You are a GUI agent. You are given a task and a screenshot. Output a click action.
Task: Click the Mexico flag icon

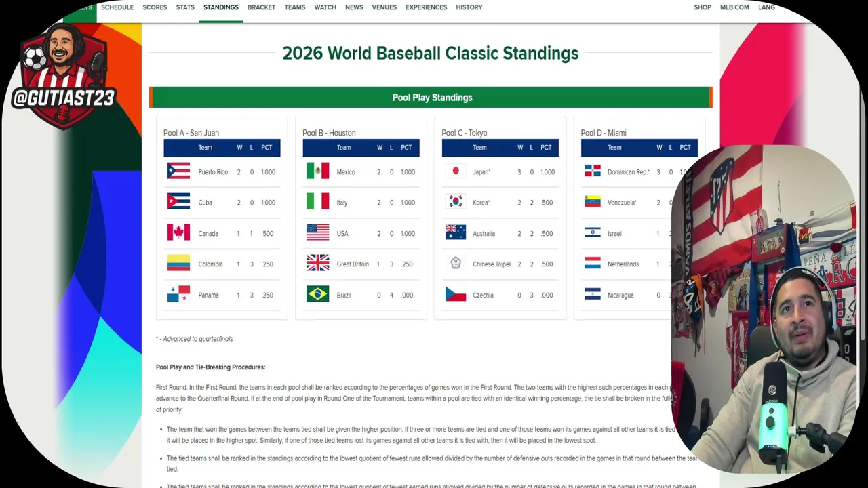(317, 171)
